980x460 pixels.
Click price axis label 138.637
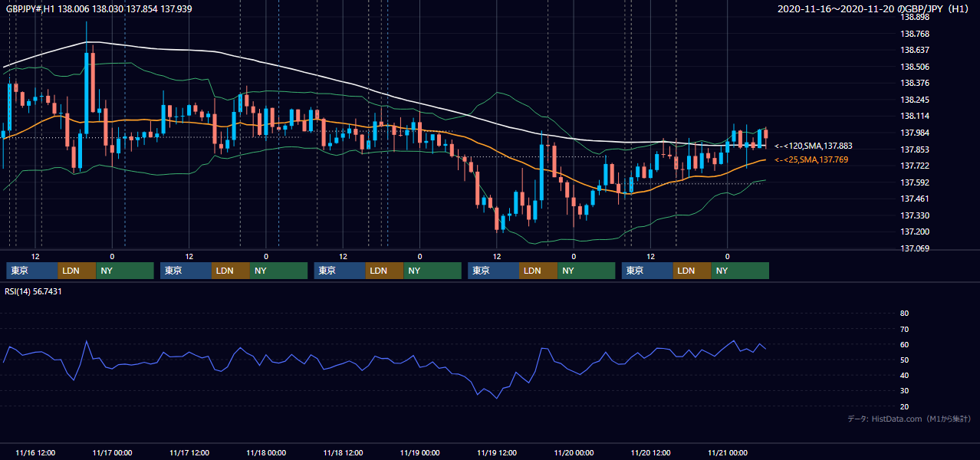(914, 51)
